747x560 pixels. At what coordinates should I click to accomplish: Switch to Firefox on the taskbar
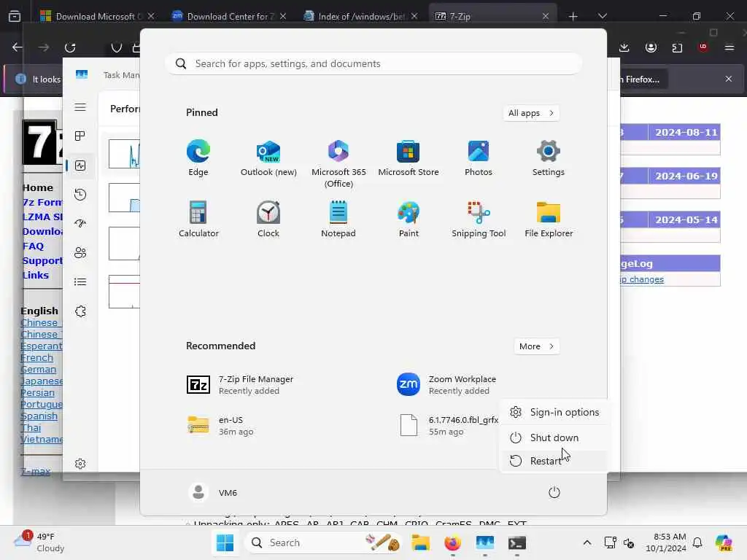coord(452,542)
